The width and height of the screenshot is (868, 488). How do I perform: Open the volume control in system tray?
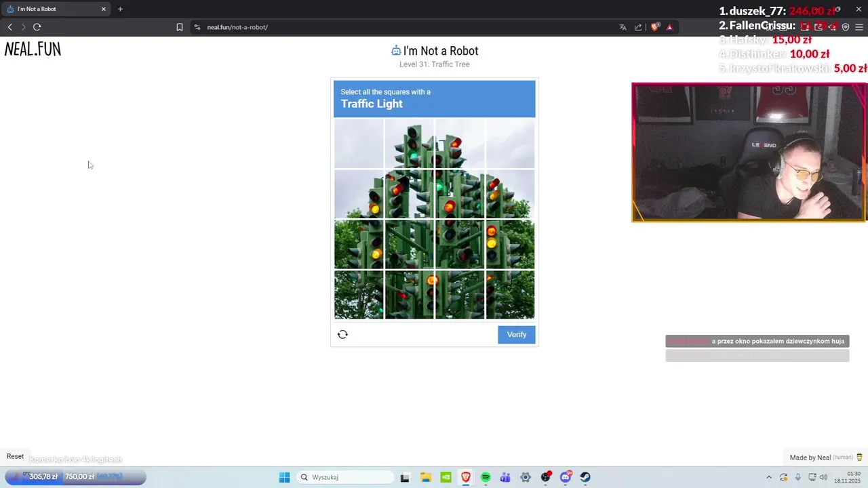[823, 477]
